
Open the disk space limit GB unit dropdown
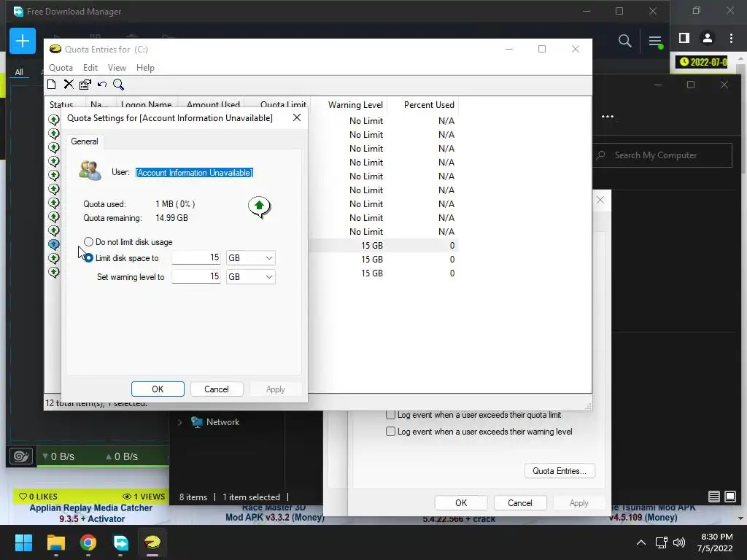(x=251, y=258)
